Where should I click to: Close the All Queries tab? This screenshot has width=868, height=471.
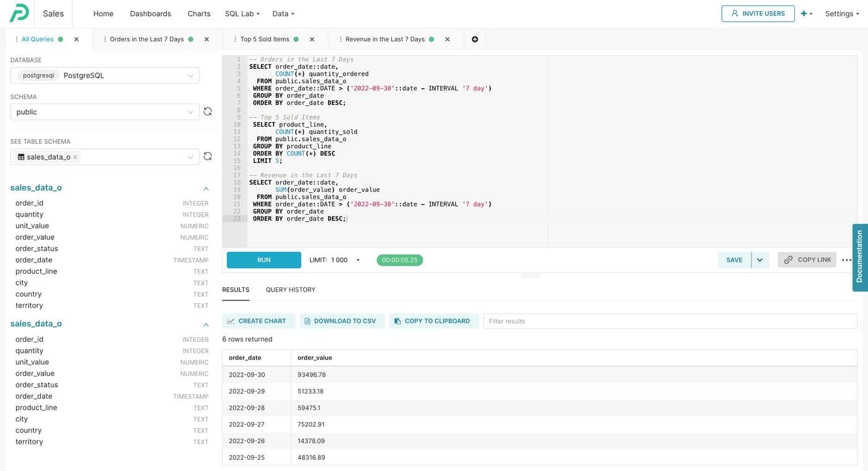tap(76, 39)
